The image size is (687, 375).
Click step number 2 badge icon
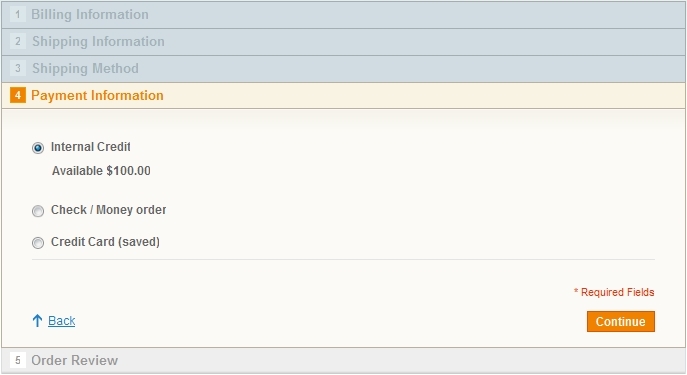(x=18, y=42)
